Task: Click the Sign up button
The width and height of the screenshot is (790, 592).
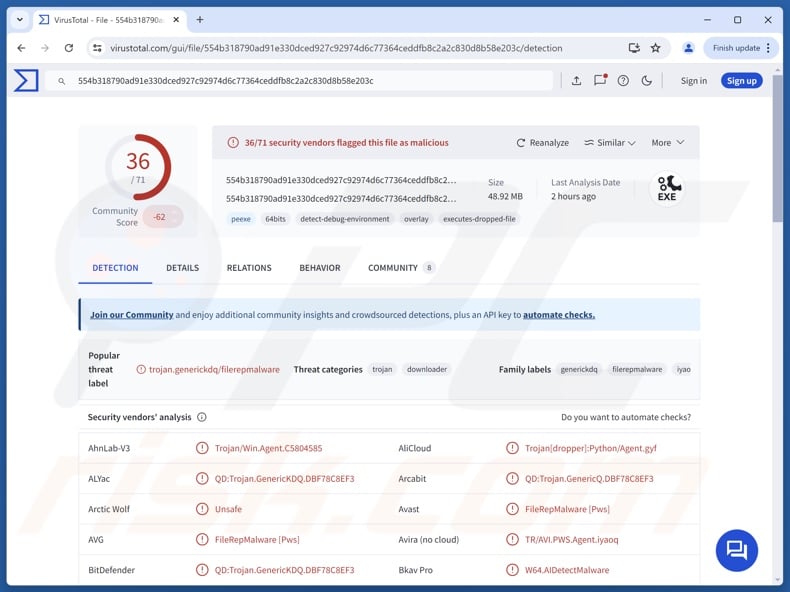Action: tap(741, 81)
